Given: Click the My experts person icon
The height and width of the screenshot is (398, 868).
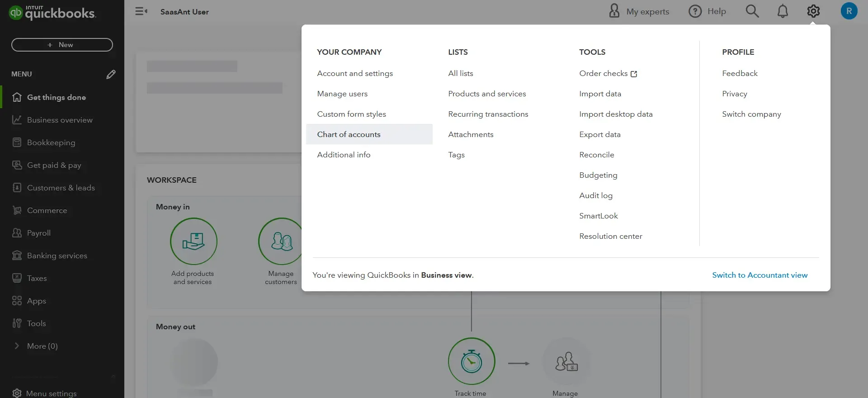Looking at the screenshot, I should (614, 11).
